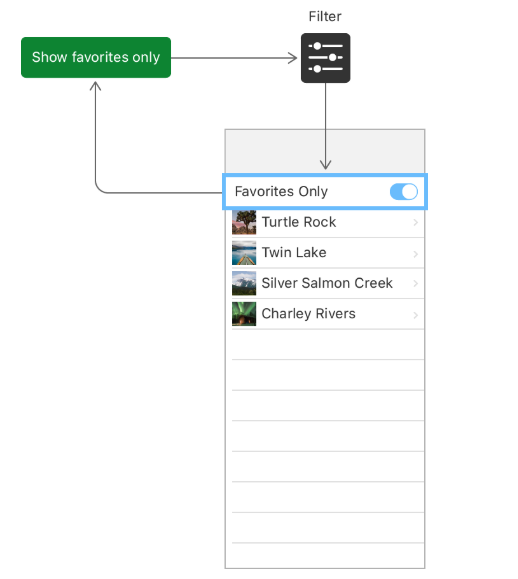
Task: Toggle the Favorites Only switch
Action: 404,192
